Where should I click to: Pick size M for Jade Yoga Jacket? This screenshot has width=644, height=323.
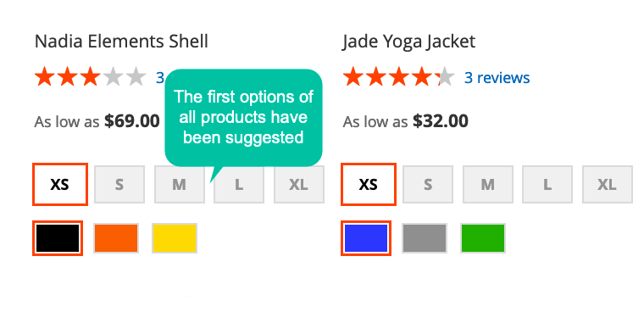point(488,185)
